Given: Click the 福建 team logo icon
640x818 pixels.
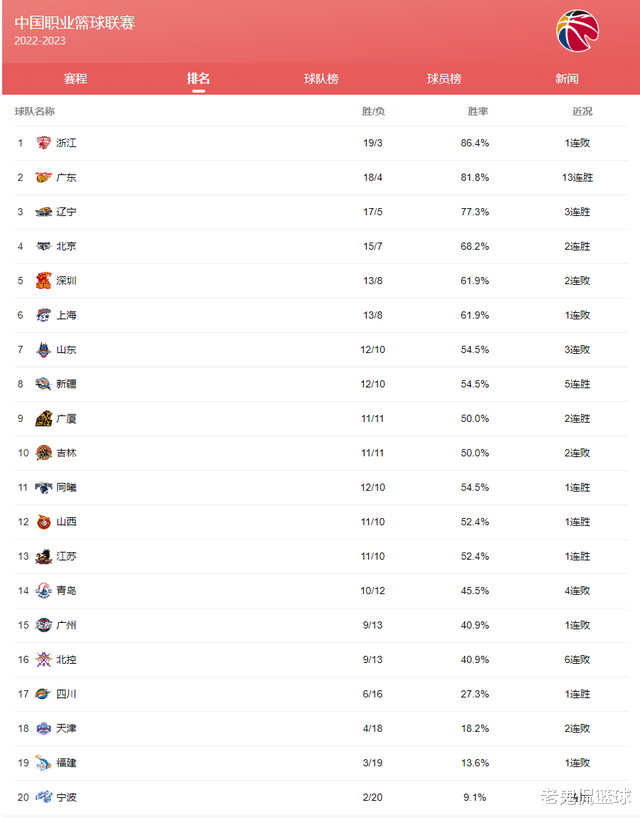Looking at the screenshot, I should 43,762.
